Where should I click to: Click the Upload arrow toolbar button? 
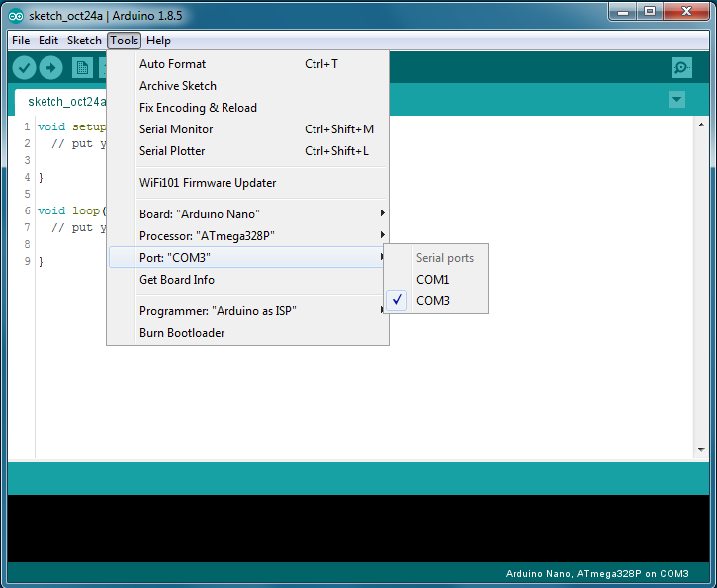[50, 68]
